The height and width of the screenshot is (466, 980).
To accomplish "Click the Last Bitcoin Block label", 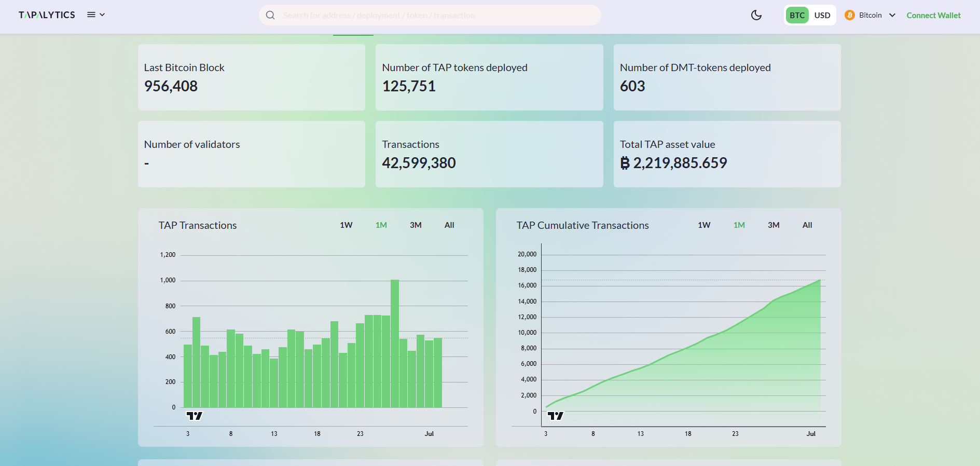I will [184, 67].
